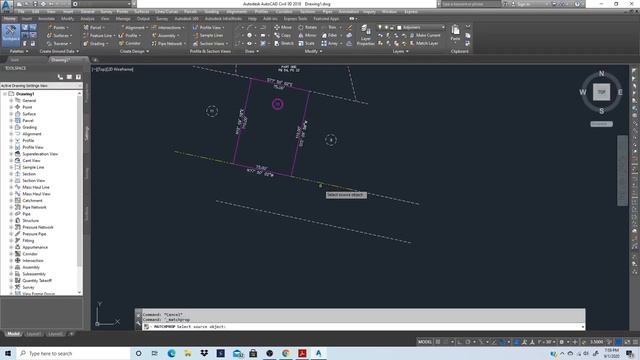Switch to Model layout tab
This screenshot has width=640, height=360.
coord(13,334)
